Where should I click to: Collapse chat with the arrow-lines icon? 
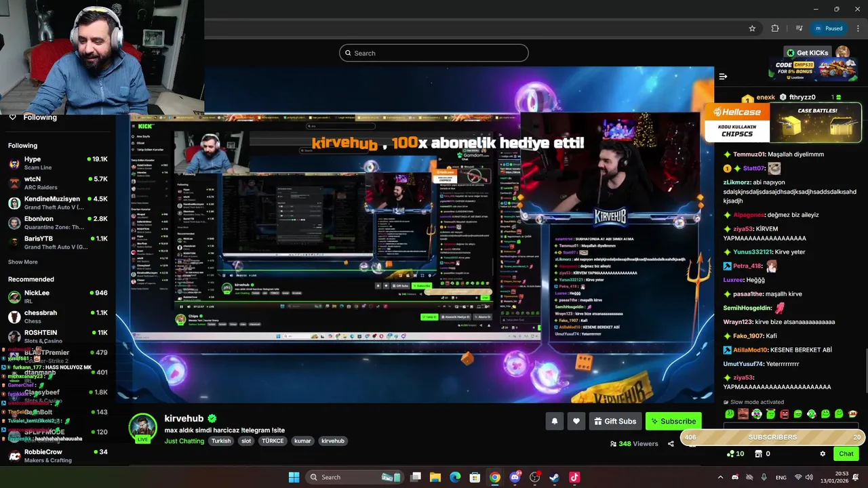pyautogui.click(x=723, y=77)
